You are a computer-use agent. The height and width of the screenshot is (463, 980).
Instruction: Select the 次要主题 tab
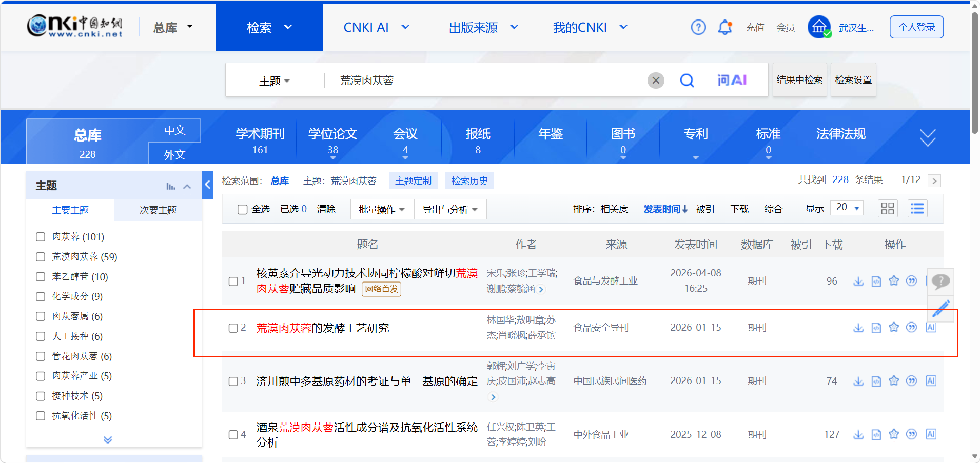point(158,210)
